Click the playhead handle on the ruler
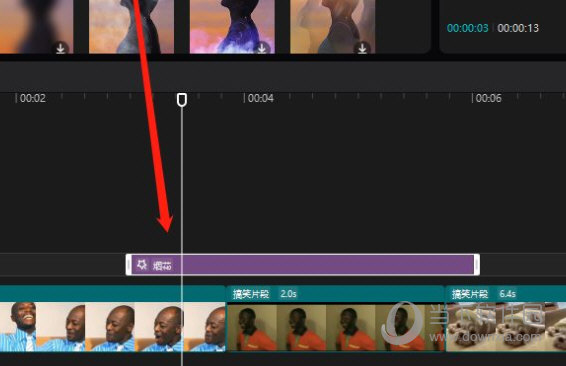This screenshot has height=366, width=566. point(182,100)
